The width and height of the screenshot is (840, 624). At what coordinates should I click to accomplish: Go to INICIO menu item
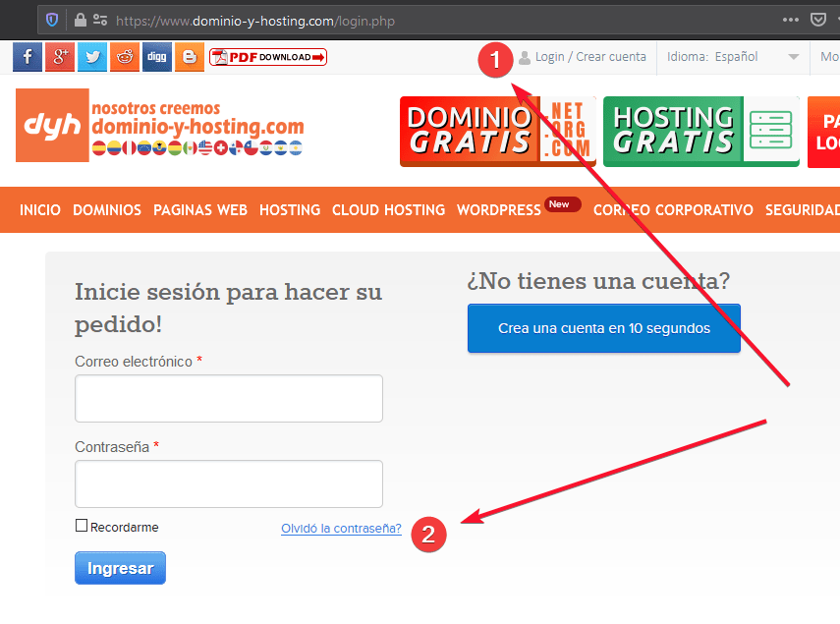click(40, 210)
